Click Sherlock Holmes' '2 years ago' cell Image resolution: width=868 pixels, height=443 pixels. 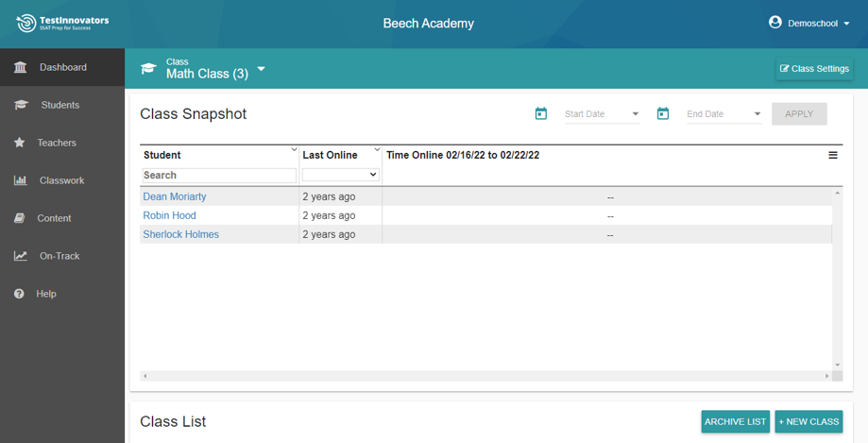tap(340, 234)
